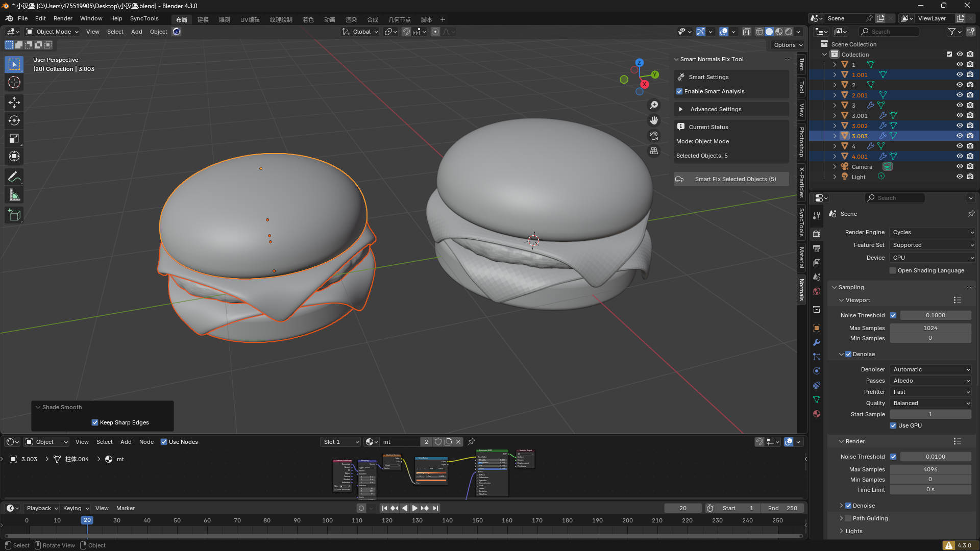The image size is (980, 551).
Task: Switch to the Normals sidebar tab
Action: (802, 290)
